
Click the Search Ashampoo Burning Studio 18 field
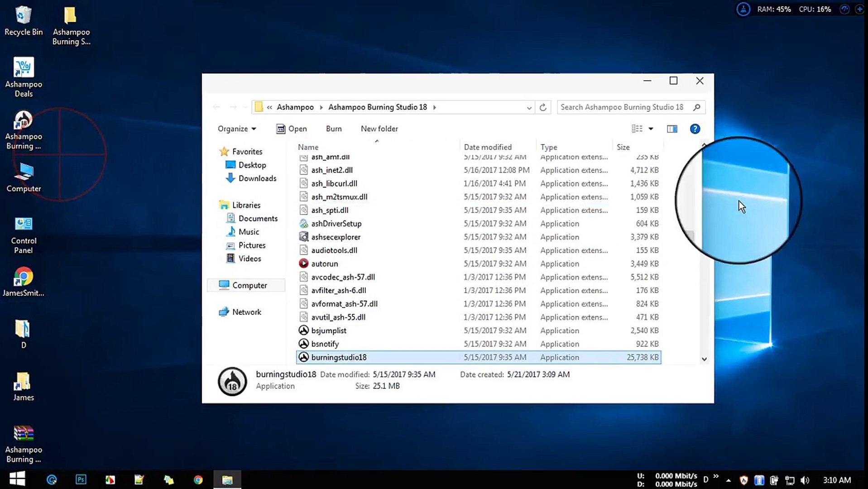(623, 107)
